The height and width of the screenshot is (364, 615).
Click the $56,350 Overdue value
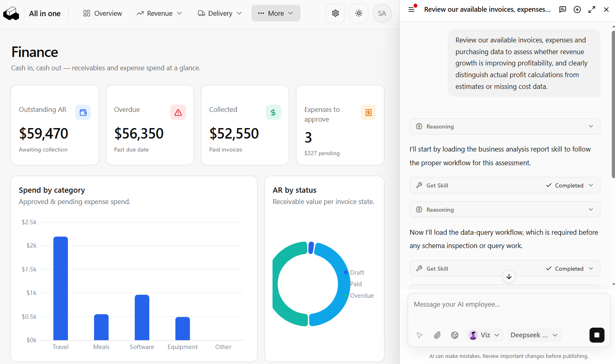pyautogui.click(x=139, y=133)
